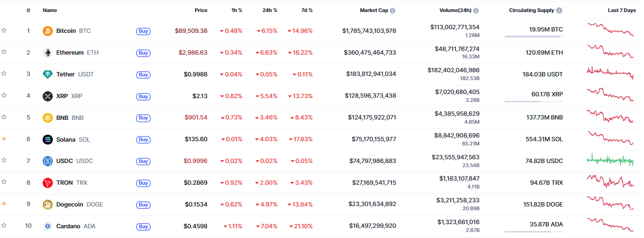Sort the table by 24h % column

[x=269, y=10]
